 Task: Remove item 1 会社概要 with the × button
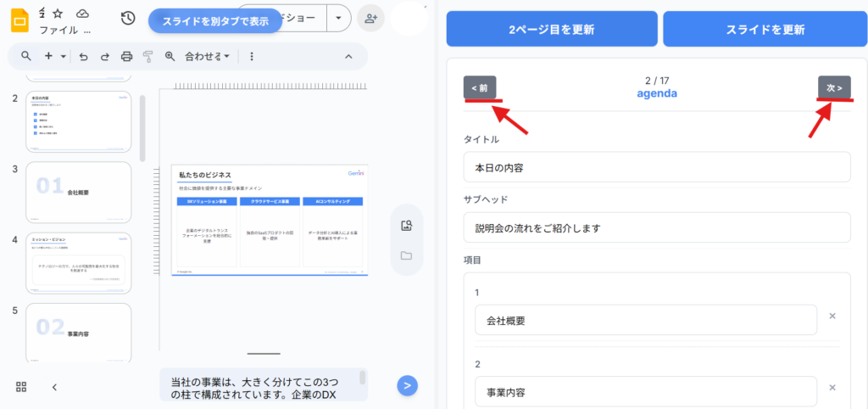tap(832, 316)
